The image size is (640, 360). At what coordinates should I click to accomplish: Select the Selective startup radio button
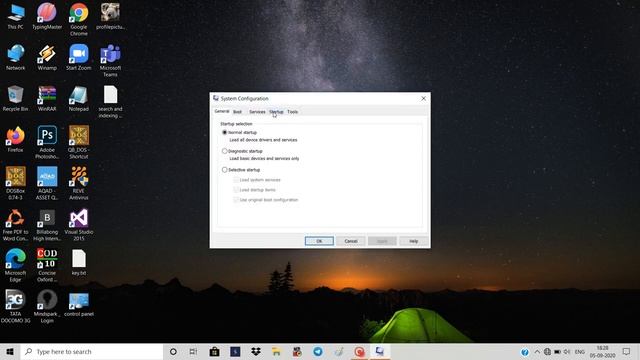224,170
